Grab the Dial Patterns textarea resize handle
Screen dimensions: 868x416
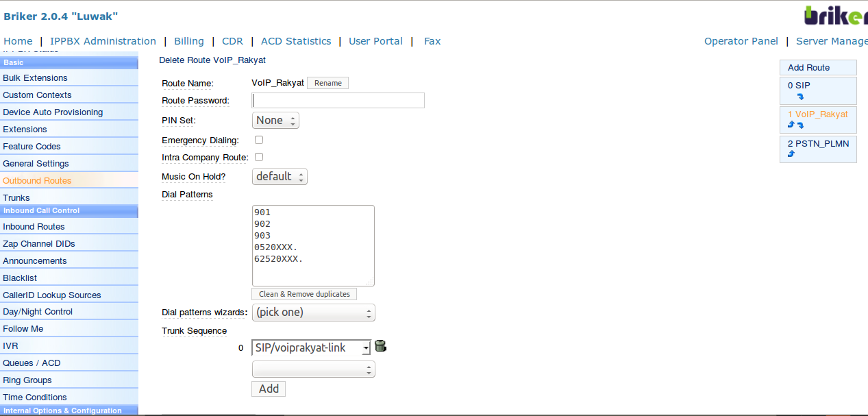tap(371, 282)
